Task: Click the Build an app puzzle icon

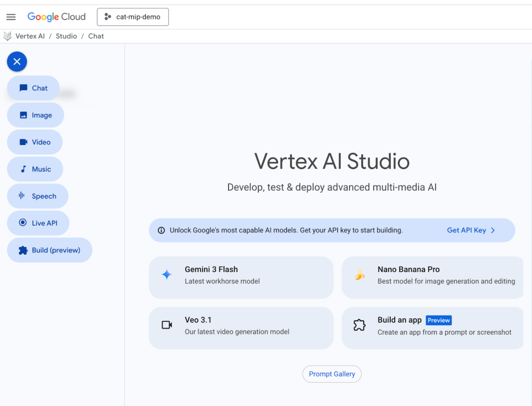Action: click(x=360, y=325)
